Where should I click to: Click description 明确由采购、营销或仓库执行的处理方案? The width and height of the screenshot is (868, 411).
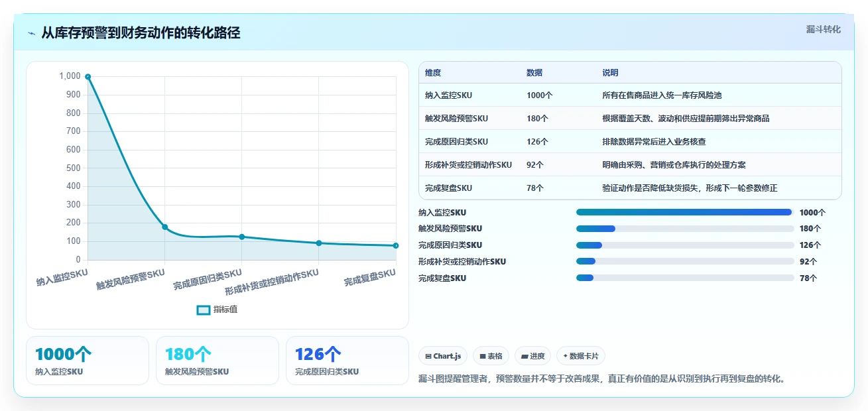tap(674, 165)
